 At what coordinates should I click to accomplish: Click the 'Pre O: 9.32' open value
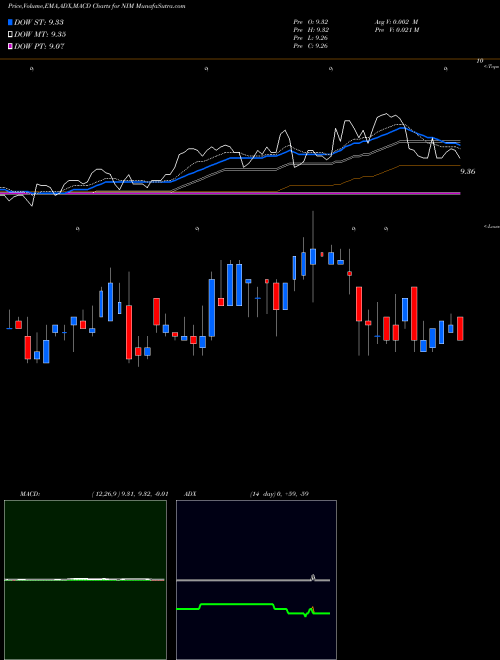coord(311,22)
